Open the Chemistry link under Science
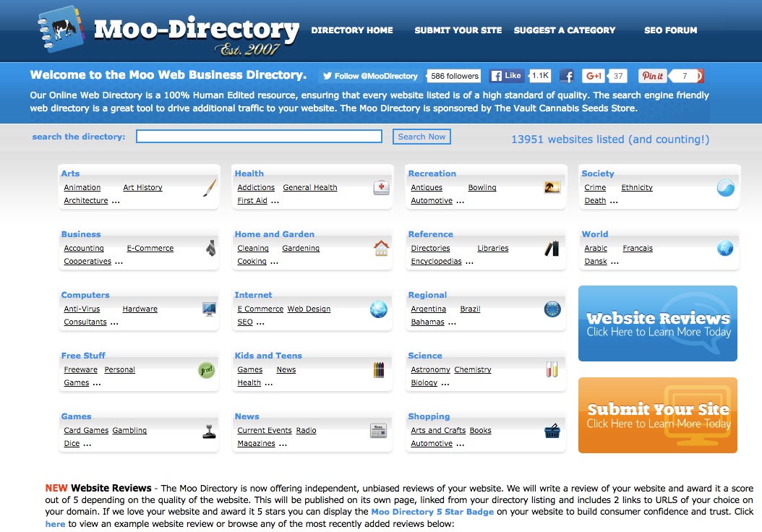 pyautogui.click(x=473, y=370)
